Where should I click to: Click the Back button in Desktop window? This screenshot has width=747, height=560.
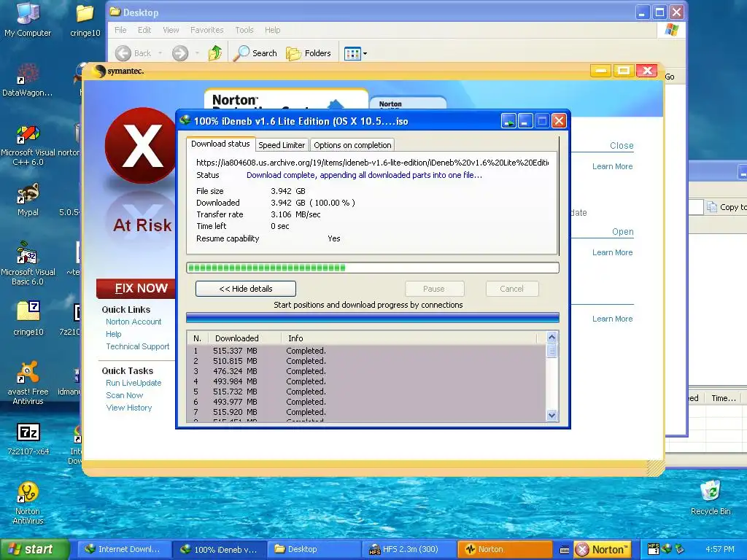(x=133, y=52)
